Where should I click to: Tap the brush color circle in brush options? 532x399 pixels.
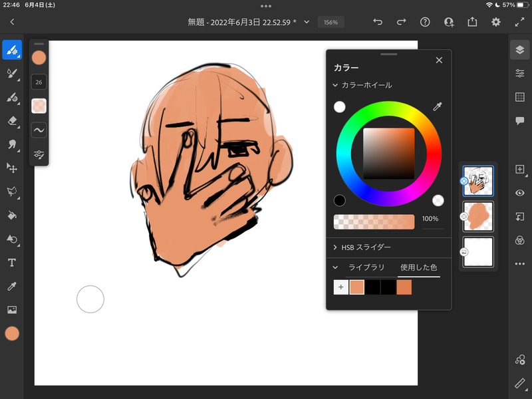pos(39,58)
